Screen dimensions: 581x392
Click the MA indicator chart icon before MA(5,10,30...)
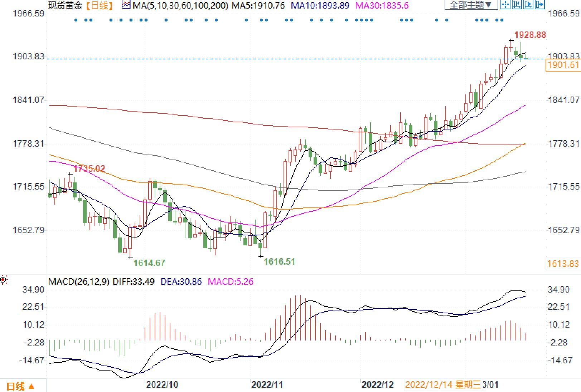[126, 5]
